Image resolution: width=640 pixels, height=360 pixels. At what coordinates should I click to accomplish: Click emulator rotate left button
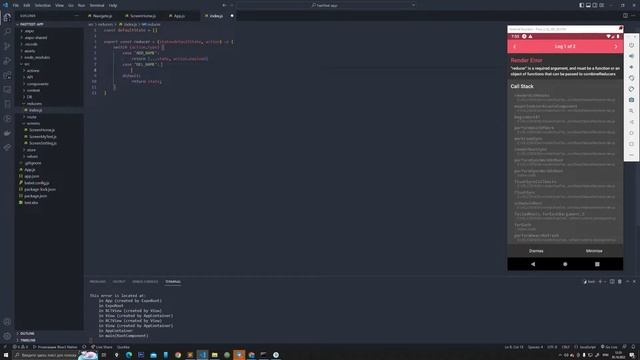click(631, 78)
